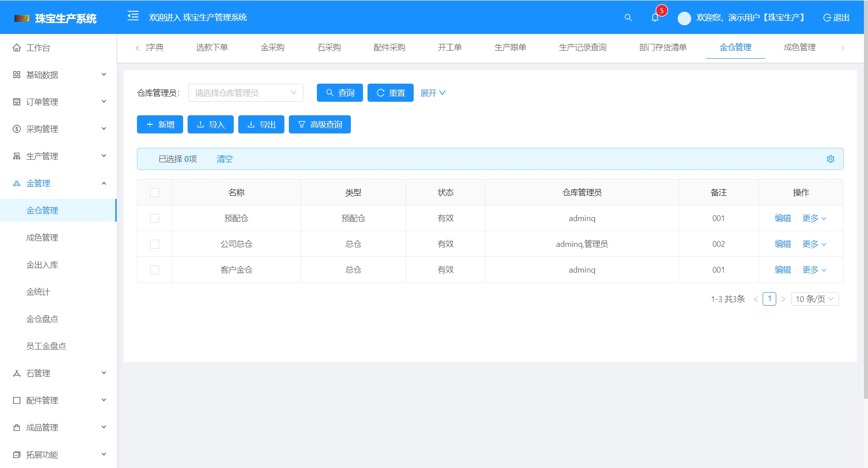
Task: Open the 10条/页 page size dropdown
Action: tap(815, 299)
